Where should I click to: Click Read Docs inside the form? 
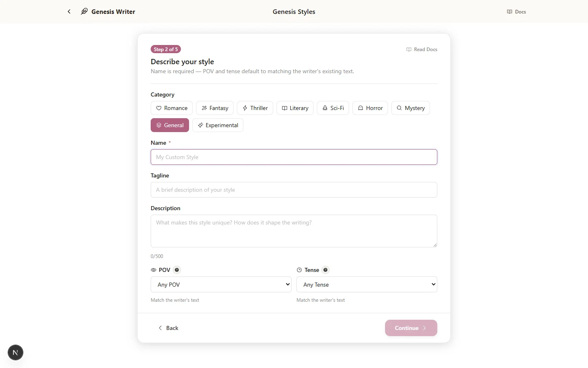[x=422, y=49]
